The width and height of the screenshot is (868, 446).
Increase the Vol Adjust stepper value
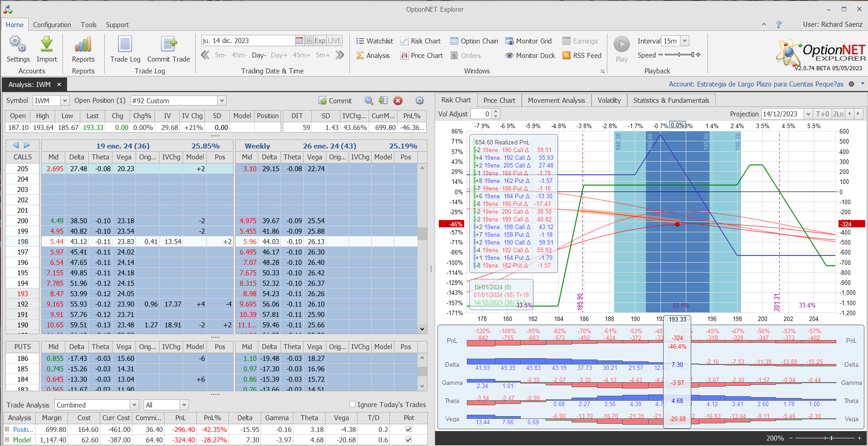(496, 112)
